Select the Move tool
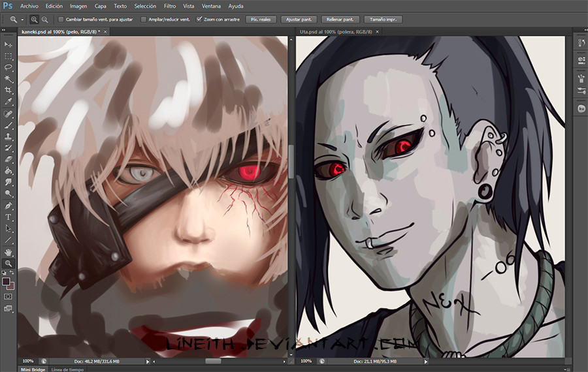This screenshot has height=372, width=588. (8, 44)
